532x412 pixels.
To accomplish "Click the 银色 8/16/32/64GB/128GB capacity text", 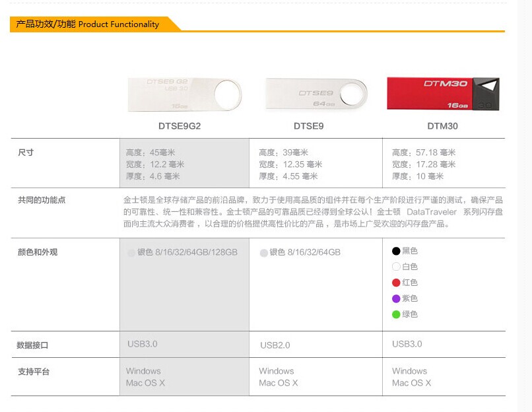I will tap(187, 252).
